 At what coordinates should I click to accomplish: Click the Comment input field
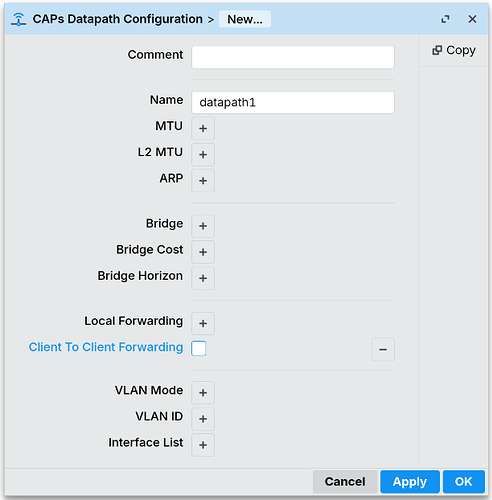click(x=293, y=57)
